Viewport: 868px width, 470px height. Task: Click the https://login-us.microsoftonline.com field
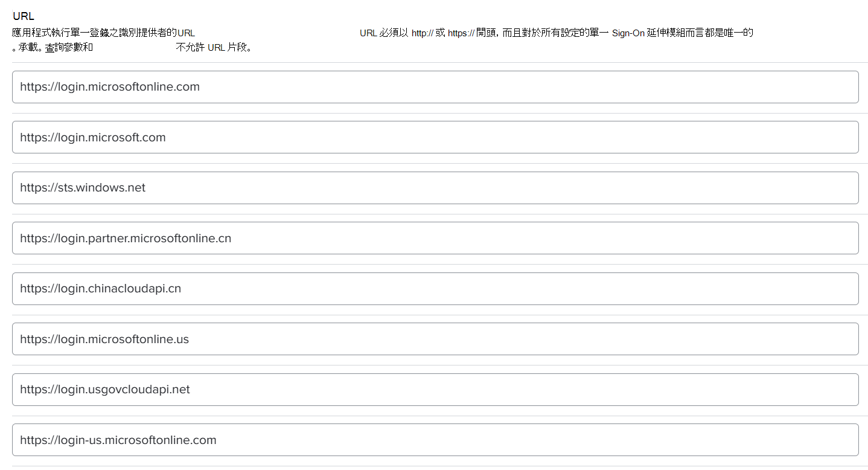(x=435, y=440)
